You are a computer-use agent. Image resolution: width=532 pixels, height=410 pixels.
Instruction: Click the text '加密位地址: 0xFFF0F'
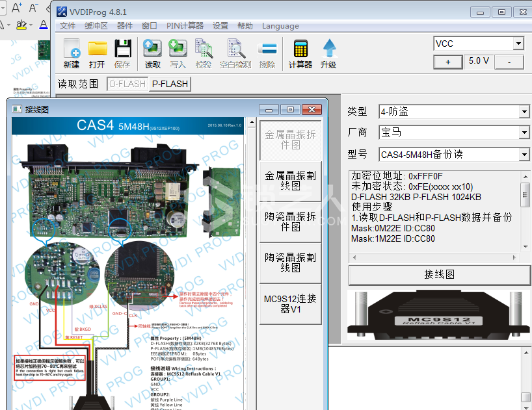[397, 176]
